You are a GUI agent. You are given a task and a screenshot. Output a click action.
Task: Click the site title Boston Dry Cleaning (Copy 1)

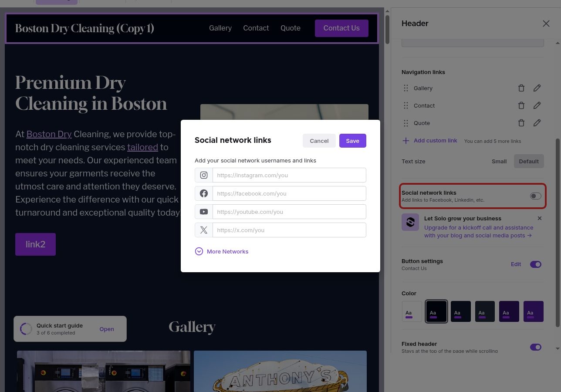[84, 28]
